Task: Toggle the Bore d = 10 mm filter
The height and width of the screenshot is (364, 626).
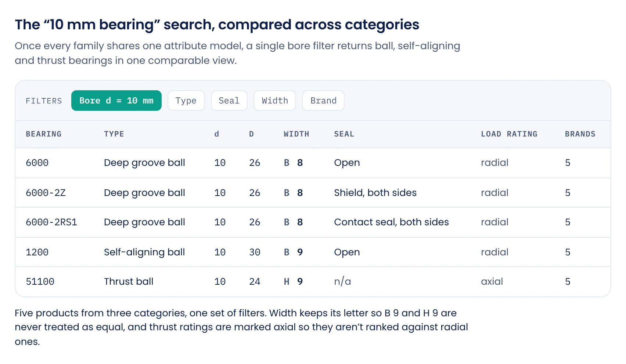Action: 116,101
